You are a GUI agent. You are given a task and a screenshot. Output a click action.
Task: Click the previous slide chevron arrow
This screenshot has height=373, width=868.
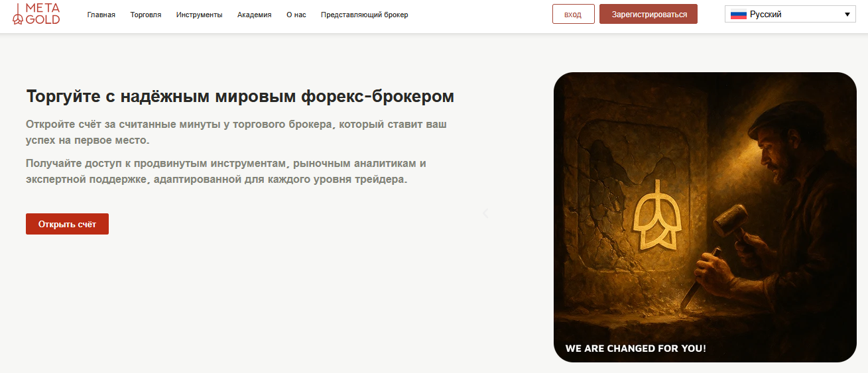click(x=485, y=213)
